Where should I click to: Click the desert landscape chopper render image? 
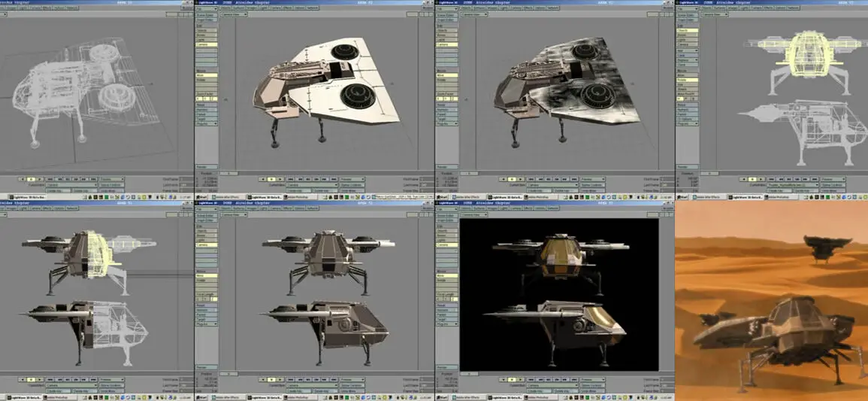pyautogui.click(x=771, y=301)
